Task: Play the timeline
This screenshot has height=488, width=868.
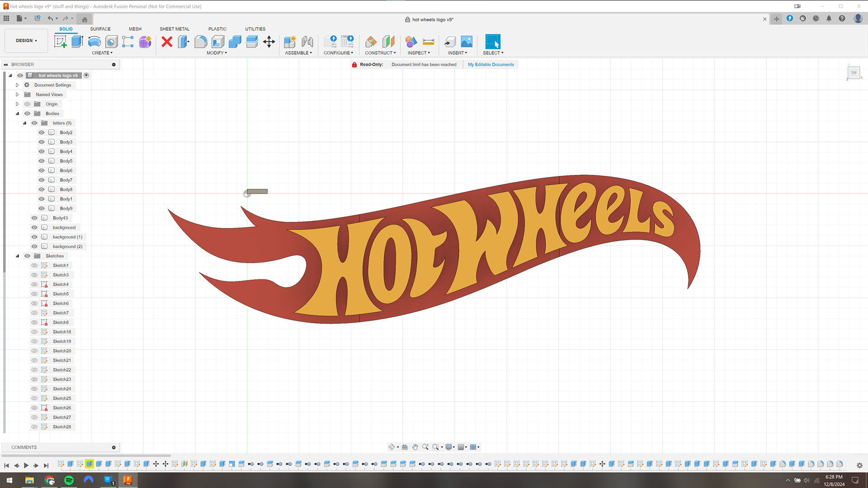Action: (x=26, y=465)
